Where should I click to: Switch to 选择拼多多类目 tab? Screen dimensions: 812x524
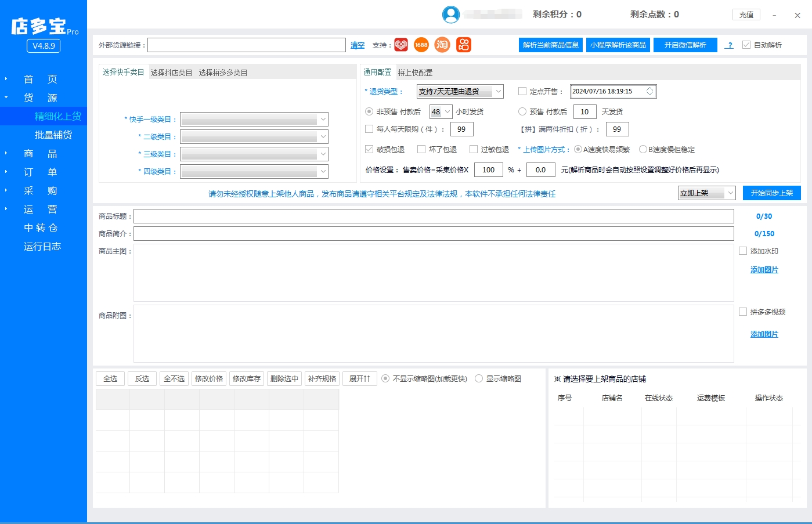click(223, 73)
